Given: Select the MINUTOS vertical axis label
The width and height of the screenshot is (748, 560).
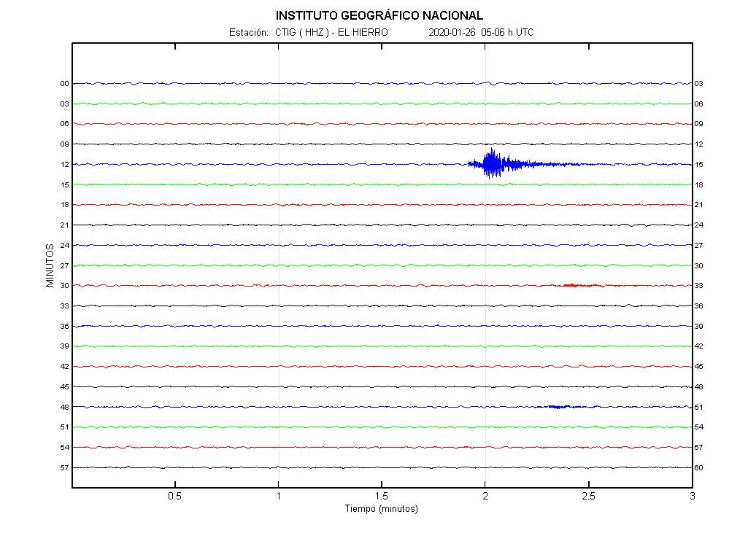Looking at the screenshot, I should click(x=50, y=265).
